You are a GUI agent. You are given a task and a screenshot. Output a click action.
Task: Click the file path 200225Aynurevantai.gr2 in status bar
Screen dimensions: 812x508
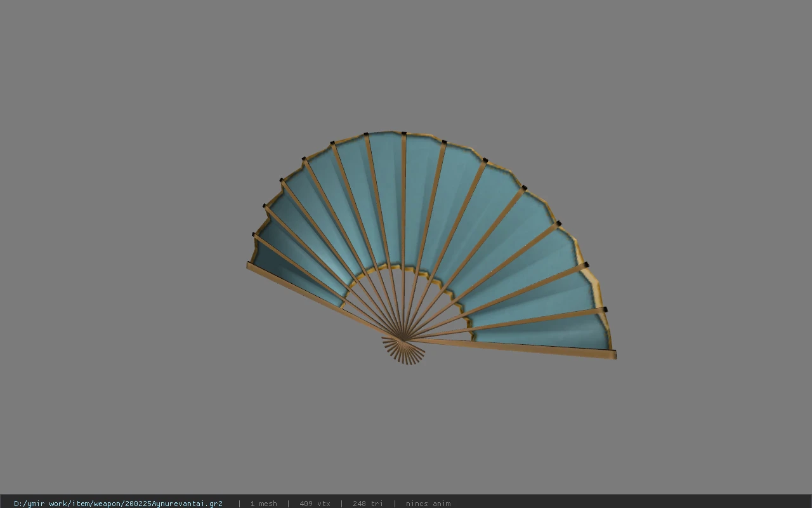[118, 504]
